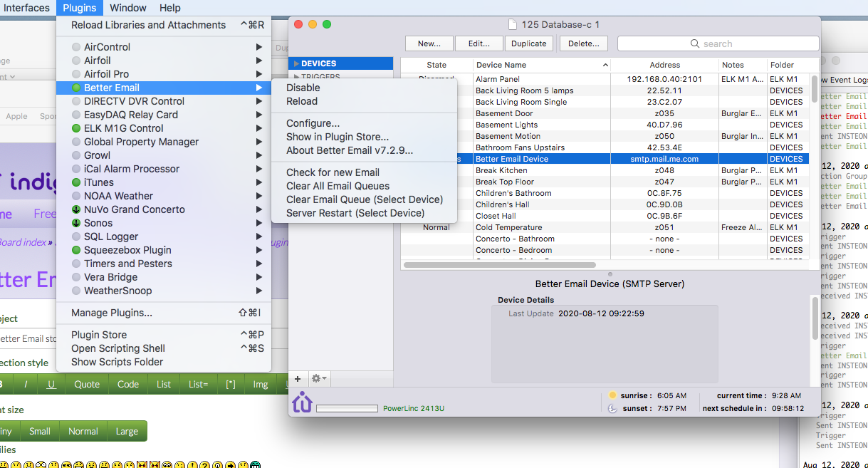Click the Delete... button
This screenshot has width=868, height=468.
(x=584, y=43)
